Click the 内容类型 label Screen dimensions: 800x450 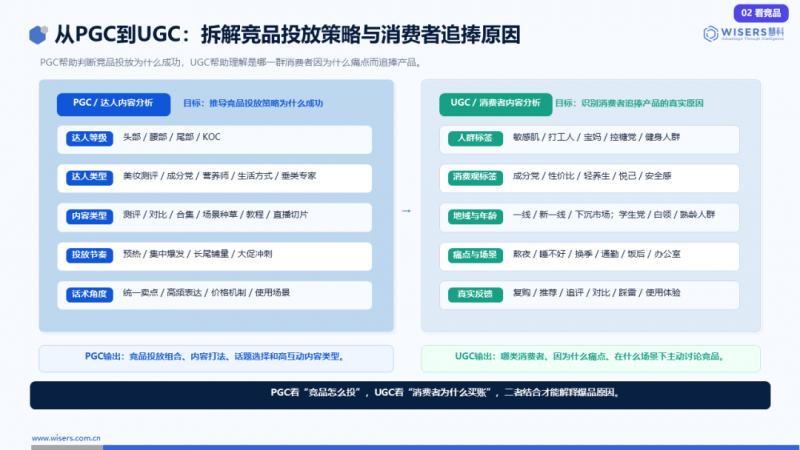pyautogui.click(x=89, y=216)
